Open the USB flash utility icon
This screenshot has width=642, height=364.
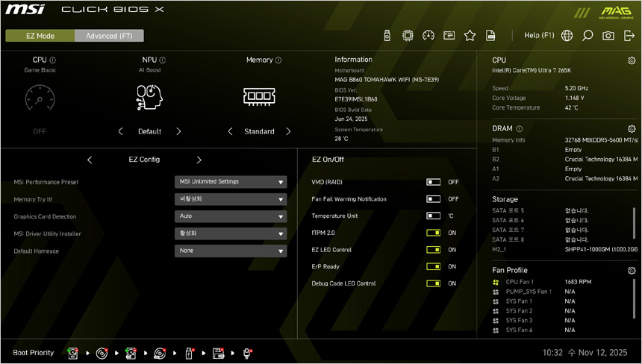tap(387, 35)
